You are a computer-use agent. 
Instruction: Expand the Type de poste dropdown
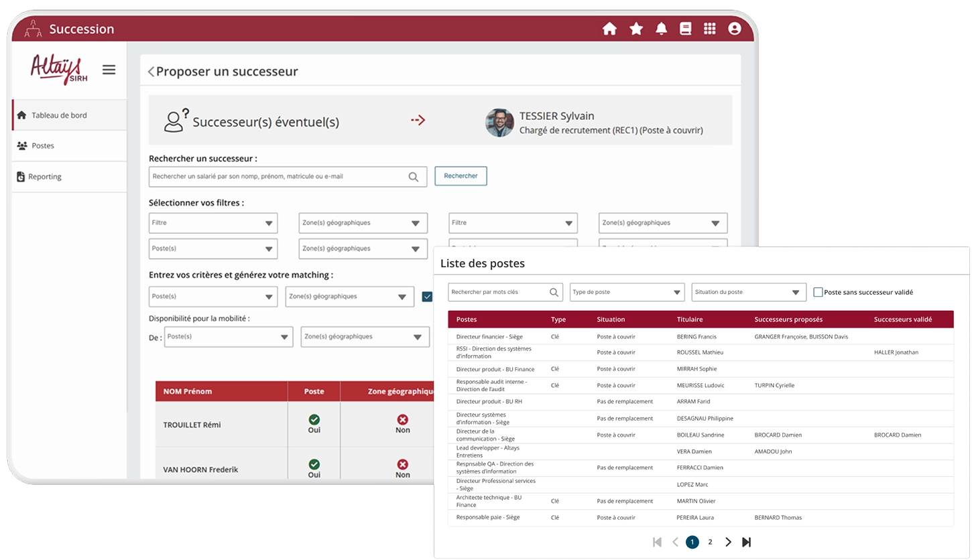627,292
